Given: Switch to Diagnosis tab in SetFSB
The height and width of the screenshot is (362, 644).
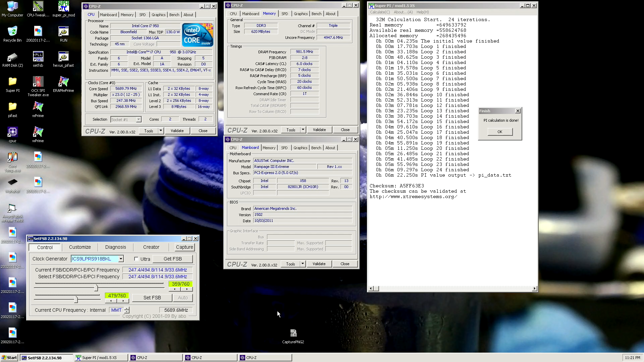Looking at the screenshot, I should 115,247.
